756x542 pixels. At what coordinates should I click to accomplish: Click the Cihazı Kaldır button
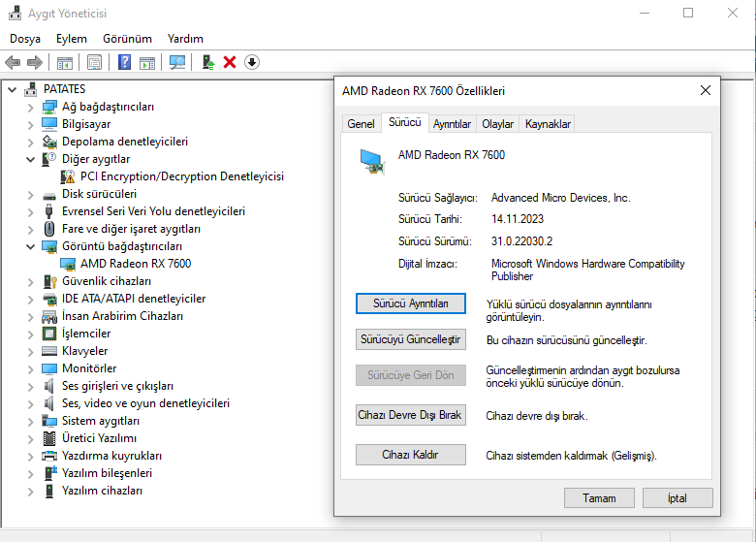click(411, 455)
